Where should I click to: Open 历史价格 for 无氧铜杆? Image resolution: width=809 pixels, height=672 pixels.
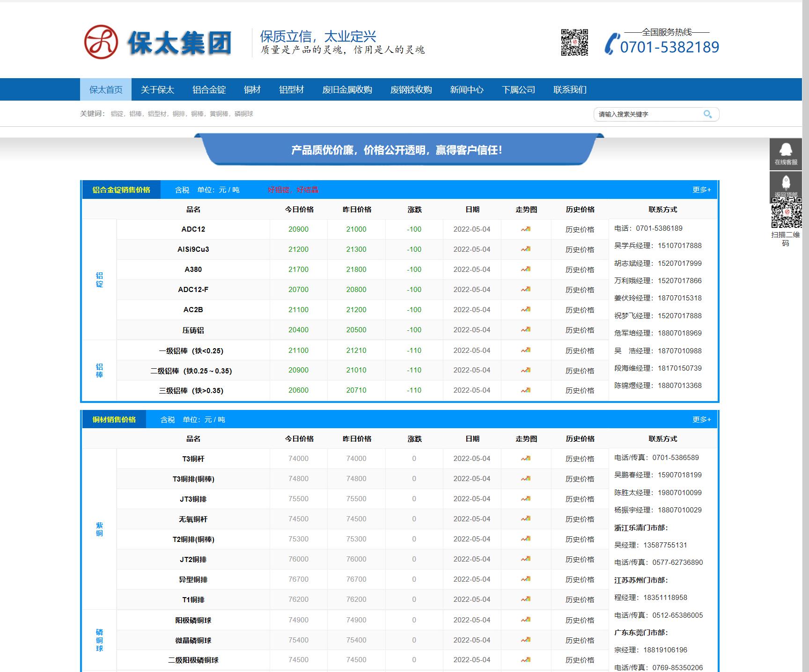tap(581, 519)
